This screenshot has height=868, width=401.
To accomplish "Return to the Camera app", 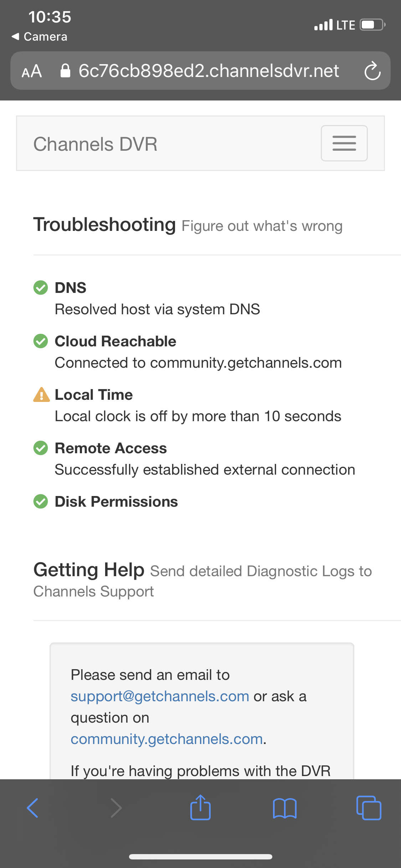I will coord(39,37).
